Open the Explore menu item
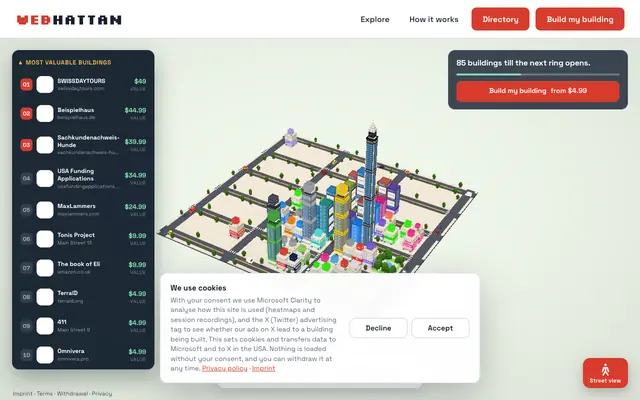The width and height of the screenshot is (640, 400). [375, 19]
